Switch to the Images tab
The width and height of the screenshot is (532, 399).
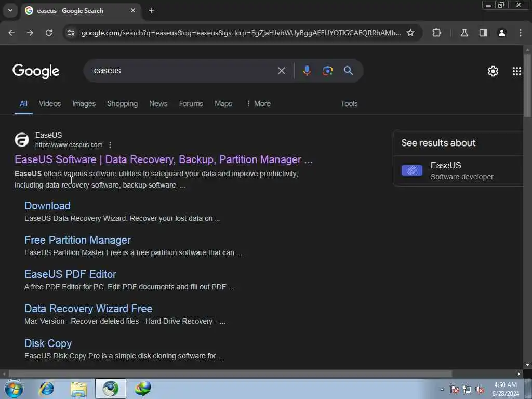tap(84, 103)
